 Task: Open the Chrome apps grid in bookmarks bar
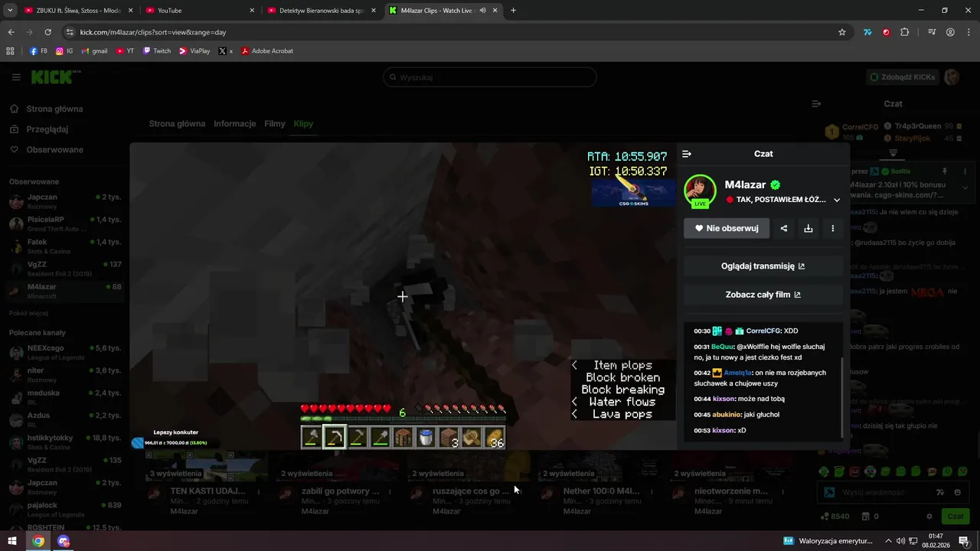[x=10, y=51]
